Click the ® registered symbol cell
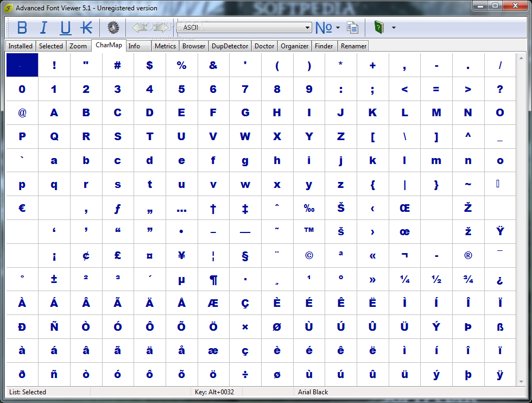 [x=468, y=255]
